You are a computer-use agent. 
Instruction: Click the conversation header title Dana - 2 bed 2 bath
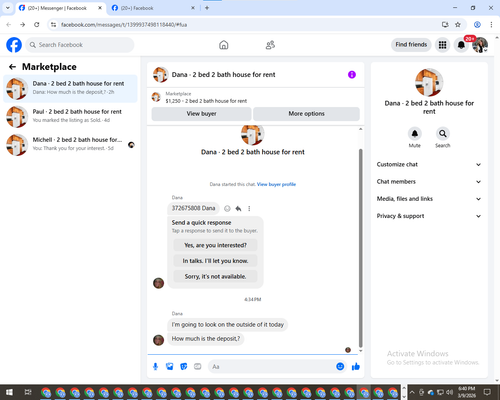(x=223, y=75)
